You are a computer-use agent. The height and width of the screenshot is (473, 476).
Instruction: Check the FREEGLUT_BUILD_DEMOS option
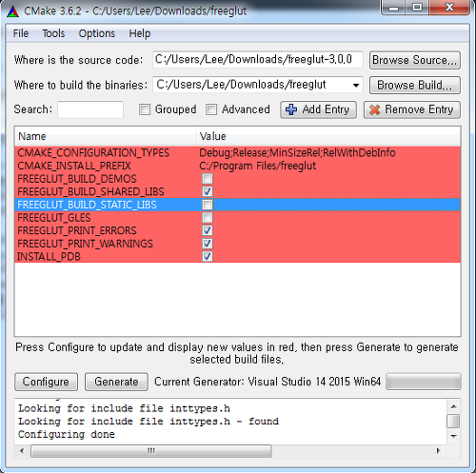click(208, 179)
